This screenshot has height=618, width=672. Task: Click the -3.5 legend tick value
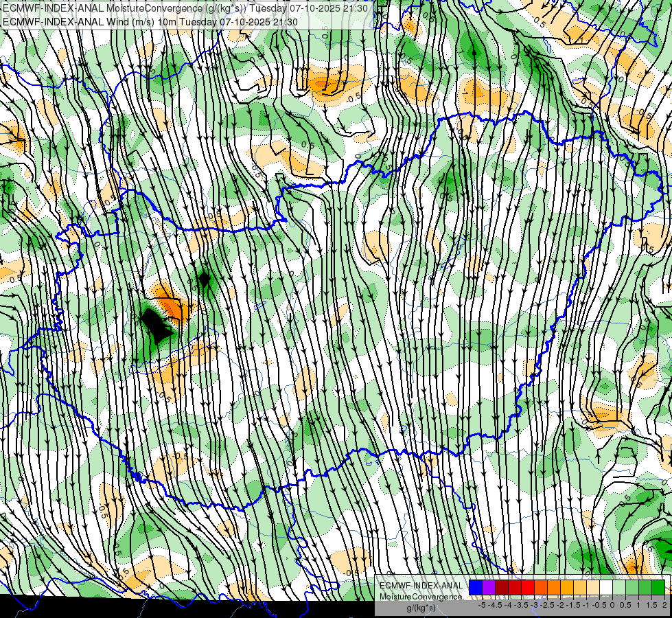tap(521, 605)
